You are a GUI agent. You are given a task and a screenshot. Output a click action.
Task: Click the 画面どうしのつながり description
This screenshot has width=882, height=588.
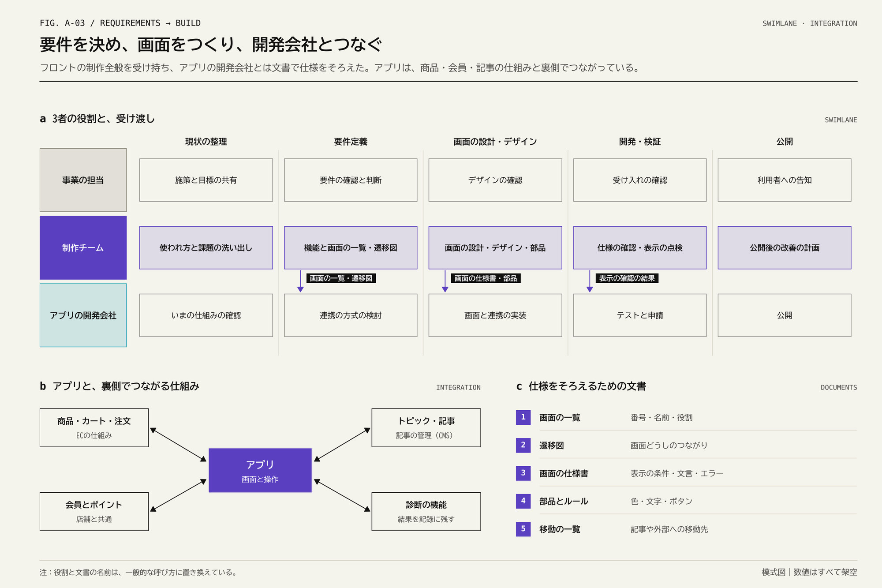[x=669, y=446]
